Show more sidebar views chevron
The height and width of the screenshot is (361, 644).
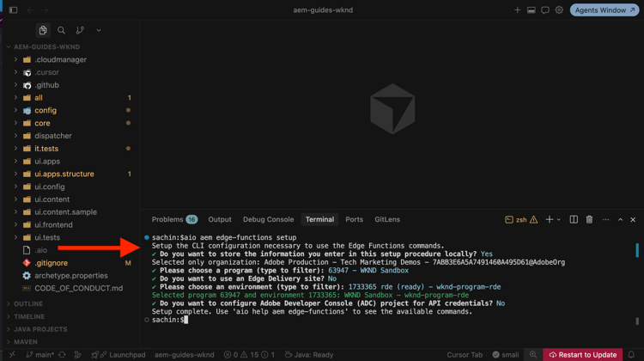pos(99,30)
